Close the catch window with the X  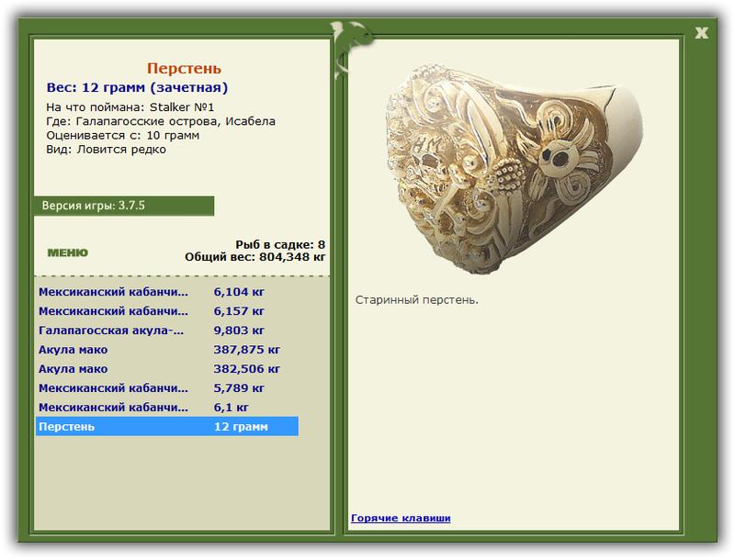point(701,33)
